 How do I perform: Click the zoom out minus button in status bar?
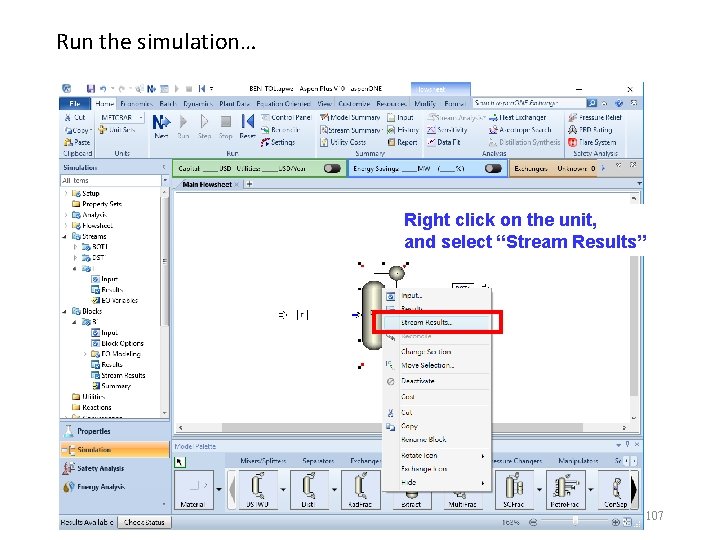click(533, 522)
